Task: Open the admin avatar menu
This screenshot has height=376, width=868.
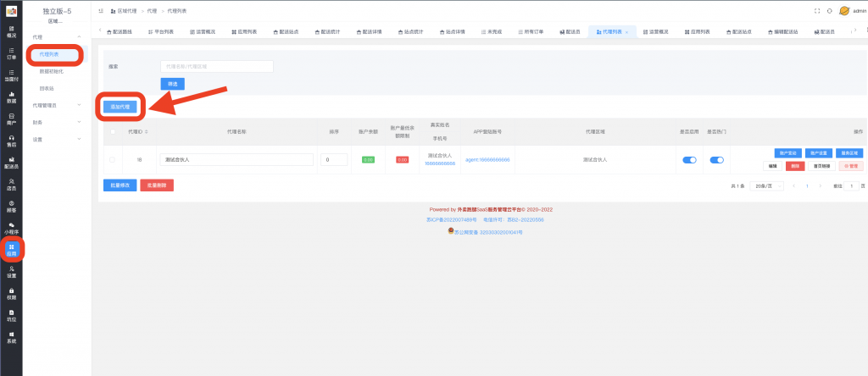Action: (853, 11)
